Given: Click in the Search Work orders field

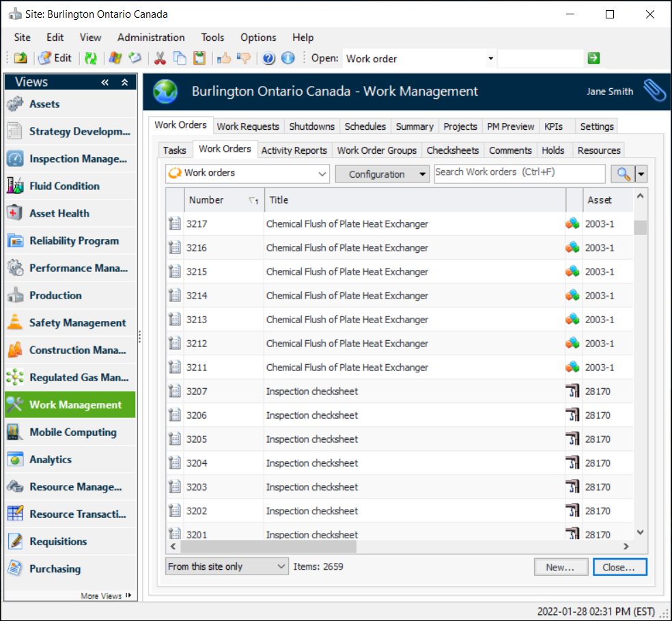Looking at the screenshot, I should (519, 173).
